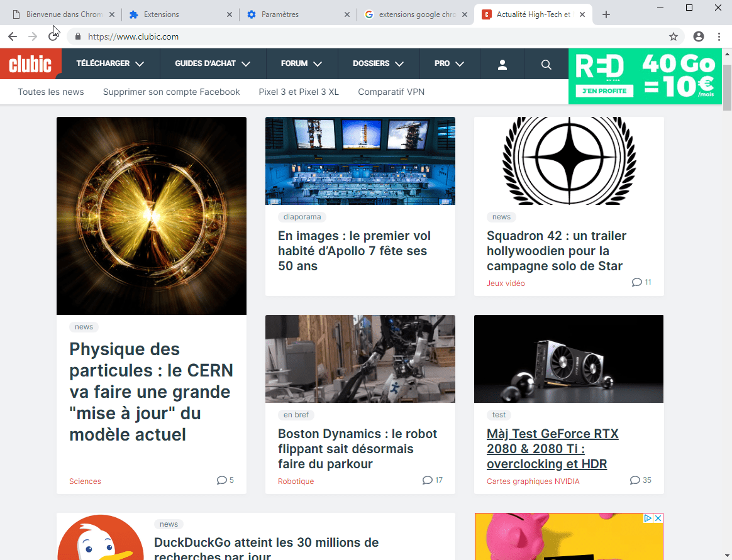Click the Cartes graphiques NVIDIA category link
732x560 pixels.
tap(533, 481)
